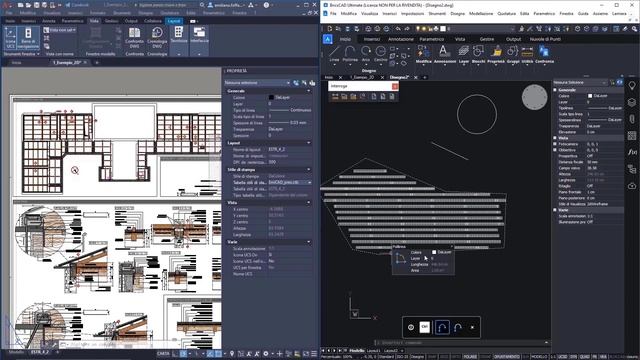Switch to the Disegno2 document tab
This screenshot has width=640, height=360.
coord(399,77)
